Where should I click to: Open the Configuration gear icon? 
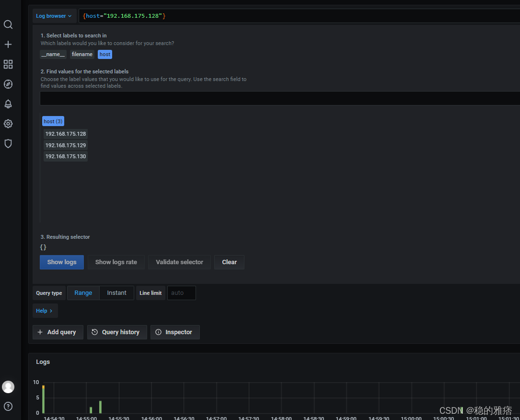8,124
